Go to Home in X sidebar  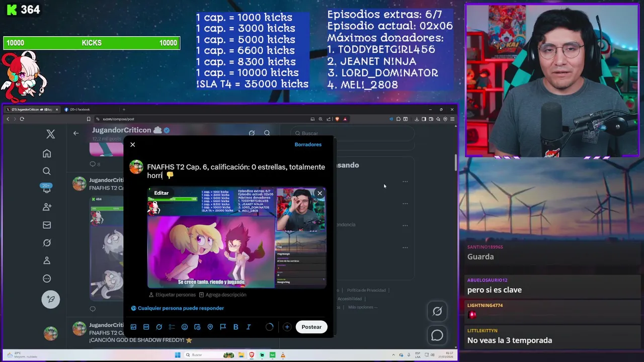pyautogui.click(x=47, y=153)
